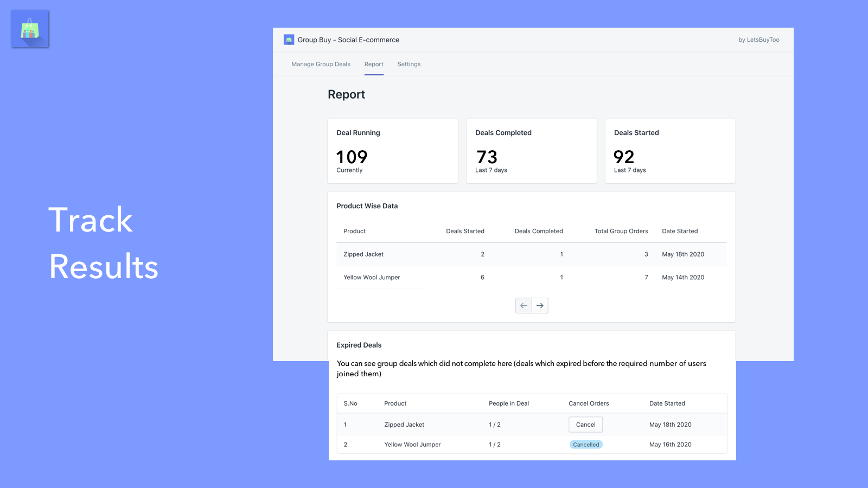868x488 pixels.
Task: Open the Manage Group Deals tab
Action: tap(321, 64)
